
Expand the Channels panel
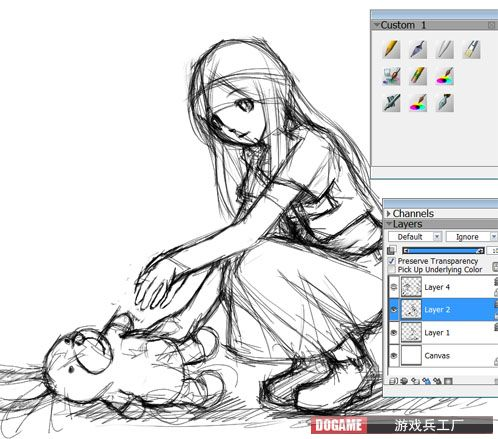[389, 213]
